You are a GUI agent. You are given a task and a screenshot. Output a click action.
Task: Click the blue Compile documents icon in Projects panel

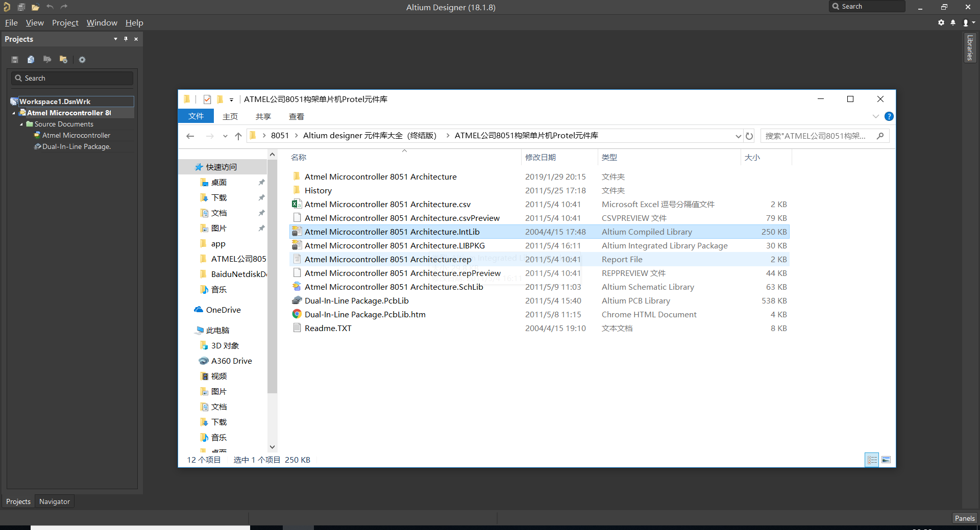[x=31, y=60]
